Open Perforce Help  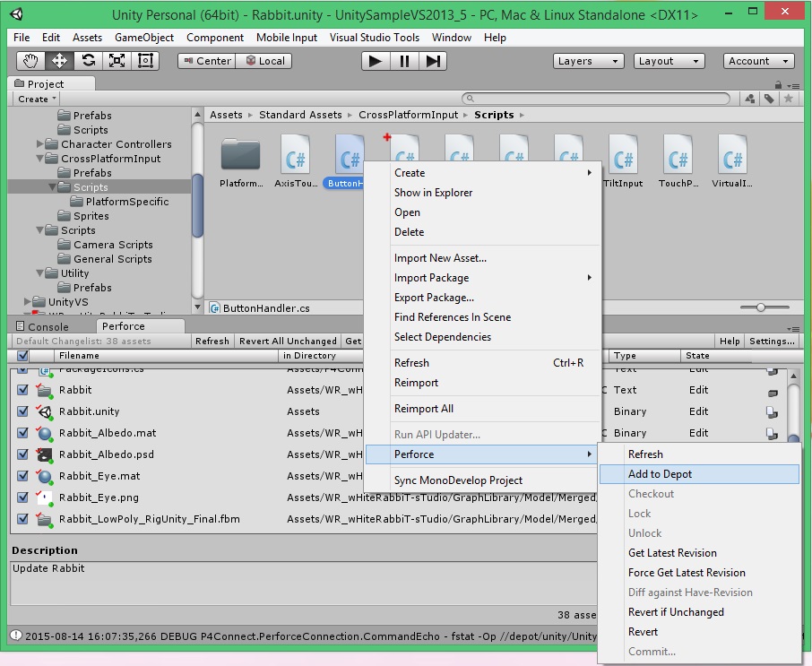point(730,341)
